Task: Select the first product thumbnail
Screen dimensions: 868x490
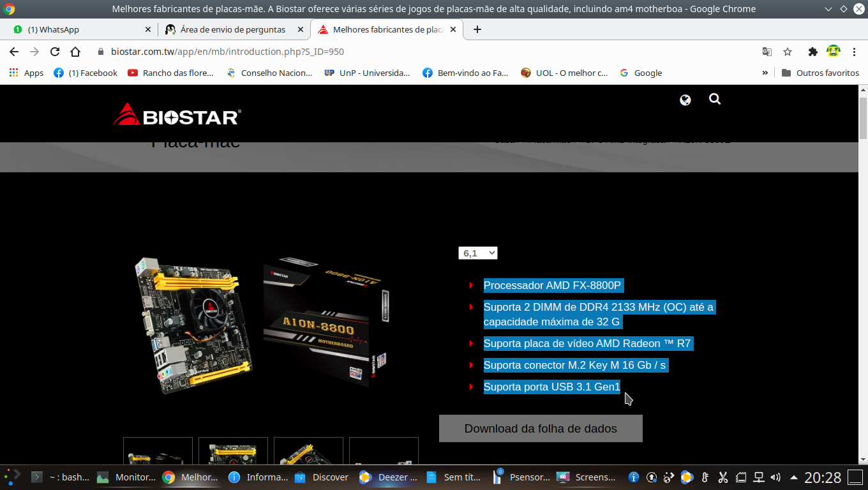Action: point(158,450)
